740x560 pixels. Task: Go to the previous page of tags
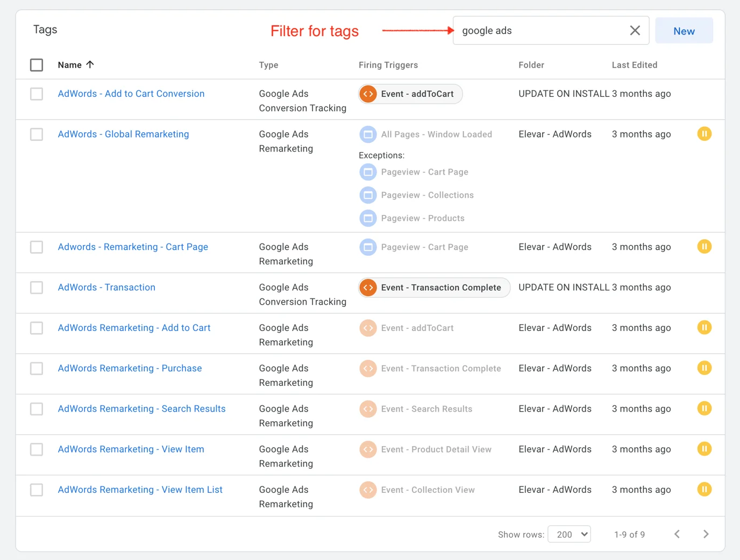pyautogui.click(x=677, y=534)
